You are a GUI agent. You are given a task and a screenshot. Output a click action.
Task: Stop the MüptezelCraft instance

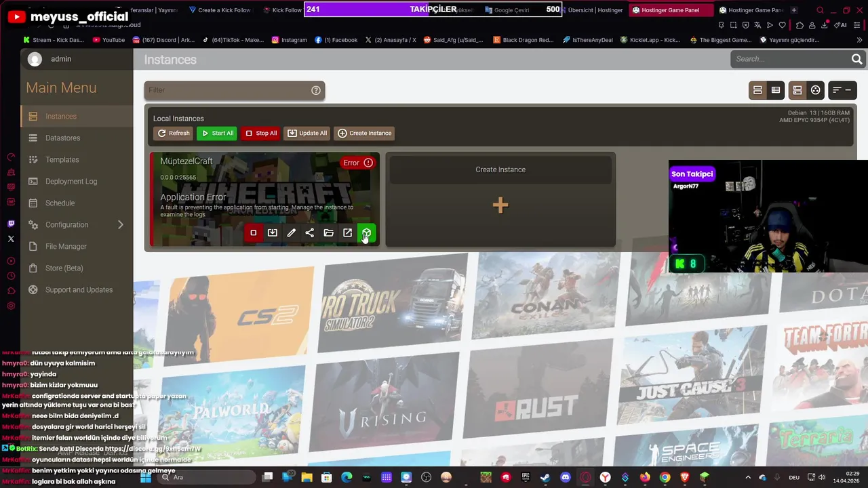[x=254, y=233]
